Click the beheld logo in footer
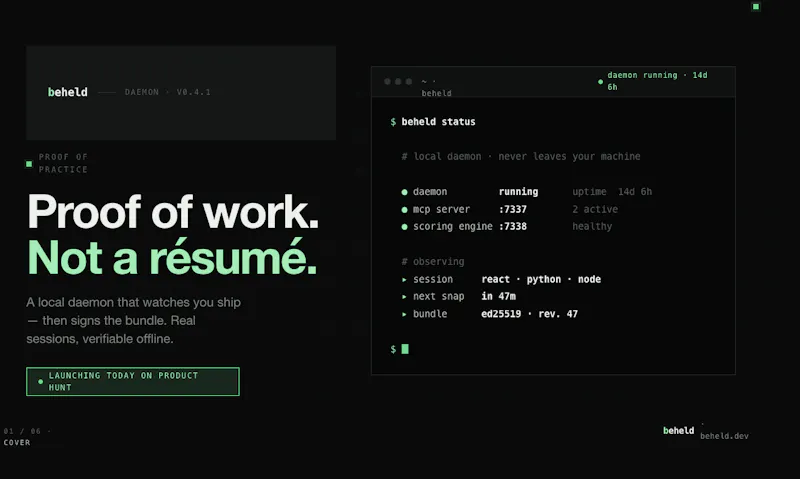Screen dimensions: 800x479 [x=679, y=431]
